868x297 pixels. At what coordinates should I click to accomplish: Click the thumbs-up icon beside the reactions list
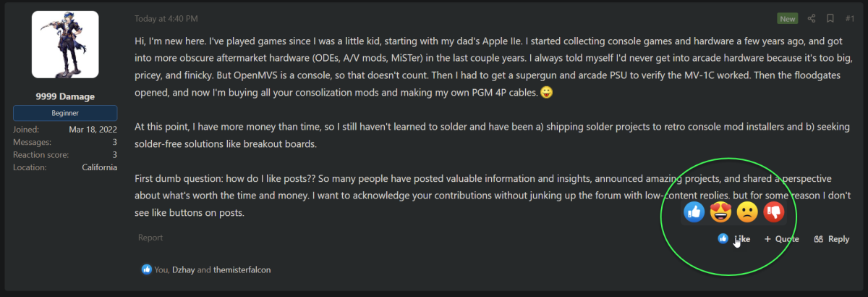pos(147,269)
